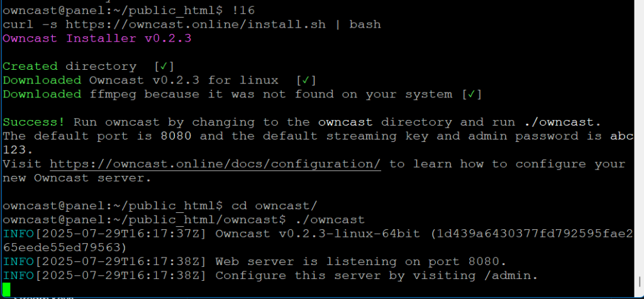Open the owncast.online/docs/configuration/ link
The height and width of the screenshot is (299, 644).
215,164
